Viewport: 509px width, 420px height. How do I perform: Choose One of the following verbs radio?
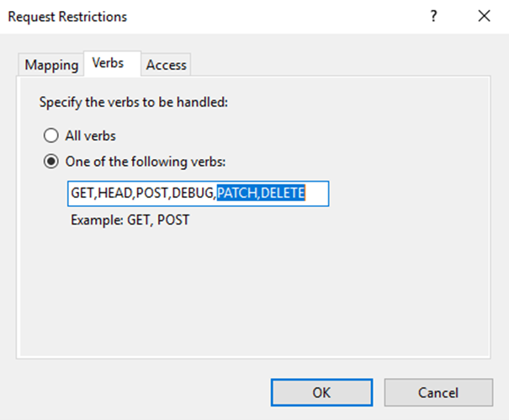click(52, 162)
